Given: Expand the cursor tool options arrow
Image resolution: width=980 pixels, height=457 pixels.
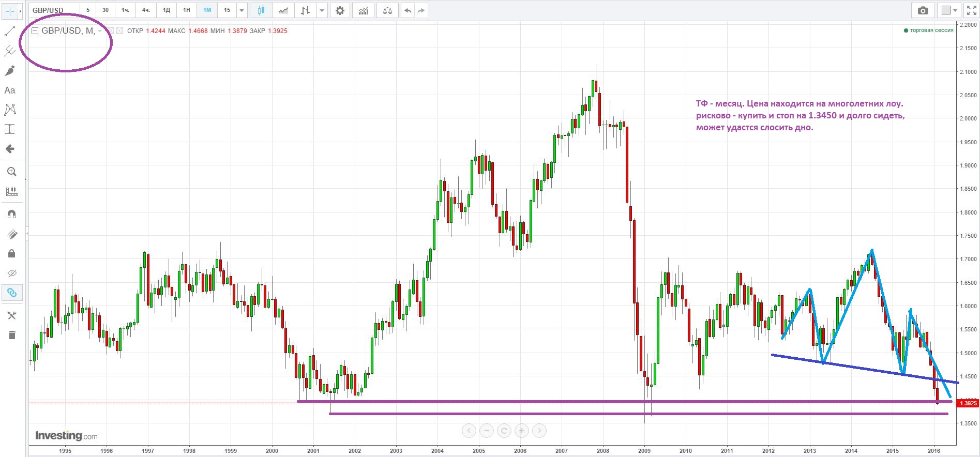Looking at the screenshot, I should tap(20, 11).
